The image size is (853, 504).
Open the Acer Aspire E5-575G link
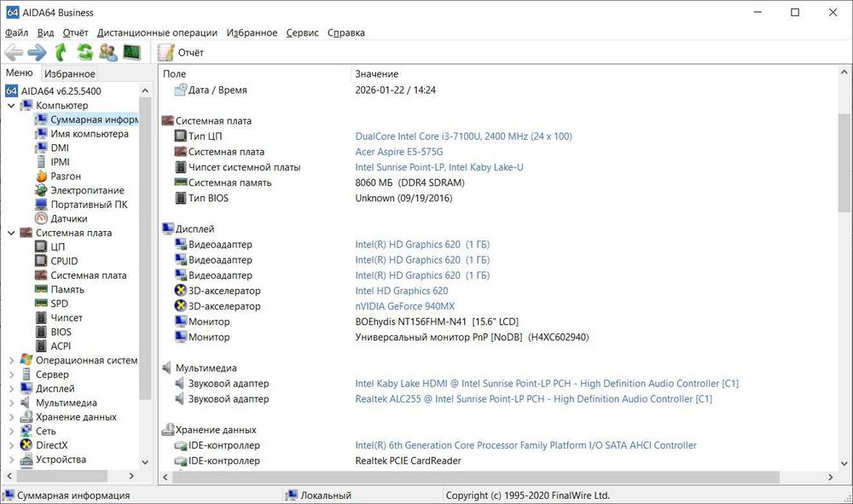pos(398,152)
